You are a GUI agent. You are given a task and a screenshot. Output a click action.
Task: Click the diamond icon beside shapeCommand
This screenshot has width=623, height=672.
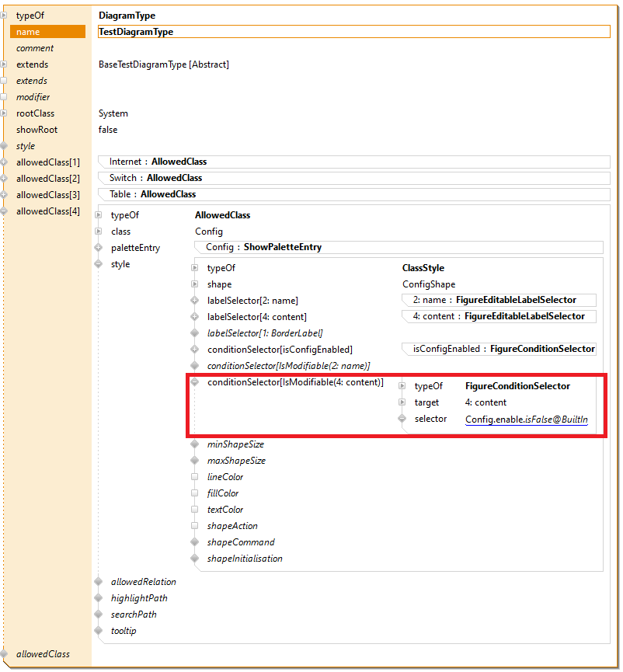194,542
